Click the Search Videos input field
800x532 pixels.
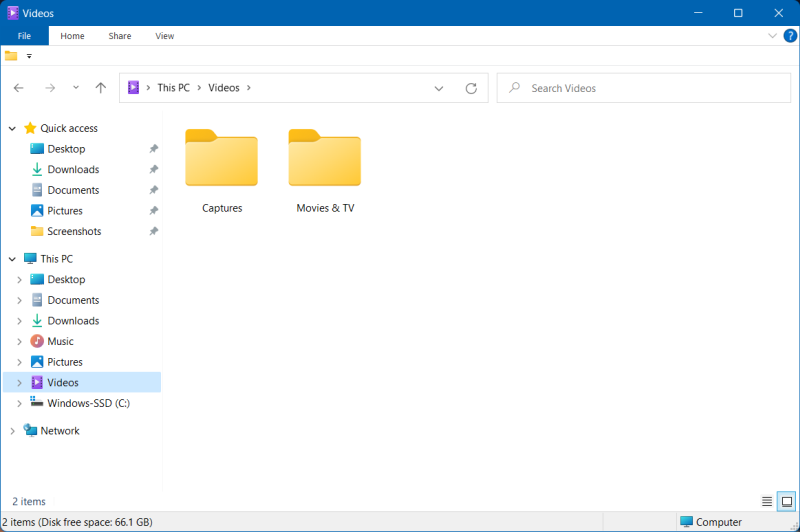pyautogui.click(x=640, y=88)
